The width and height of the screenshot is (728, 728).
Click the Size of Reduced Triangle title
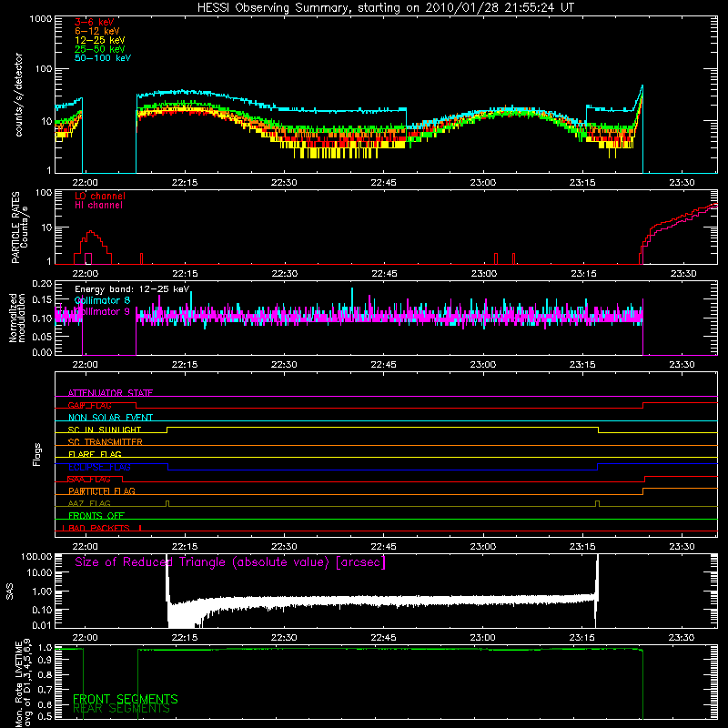pyautogui.click(x=230, y=562)
